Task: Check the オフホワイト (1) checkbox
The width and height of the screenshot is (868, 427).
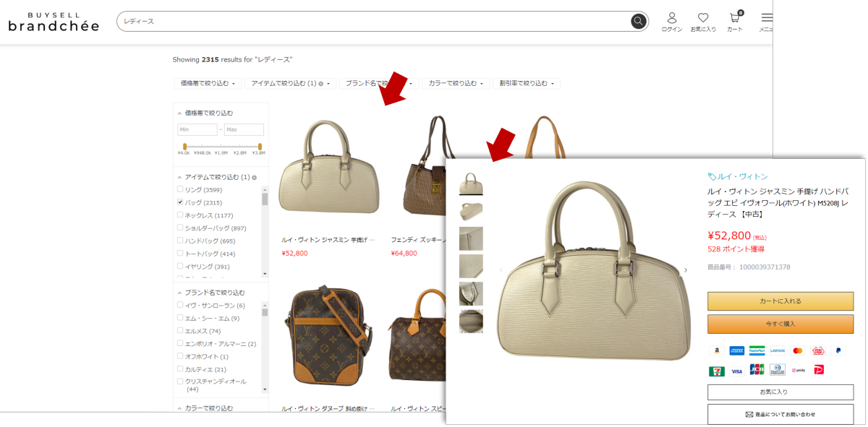Action: (x=180, y=355)
